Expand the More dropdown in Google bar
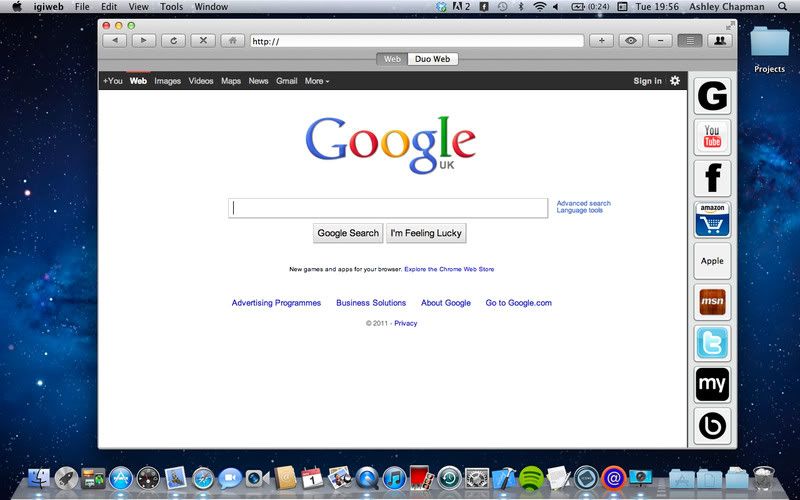Image resolution: width=800 pixels, height=500 pixels. click(317, 81)
